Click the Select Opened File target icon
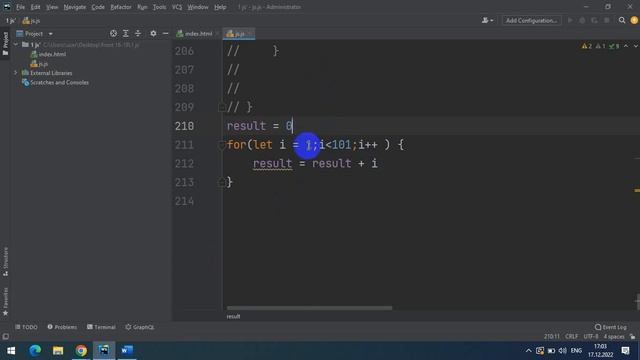640x360 pixels. pyautogui.click(x=113, y=34)
